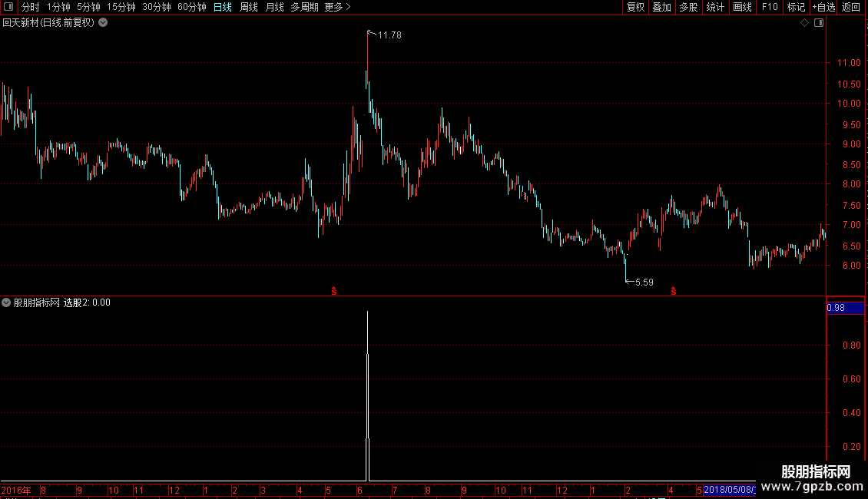Click 标记 mark button
The image size is (868, 499).
click(796, 7)
